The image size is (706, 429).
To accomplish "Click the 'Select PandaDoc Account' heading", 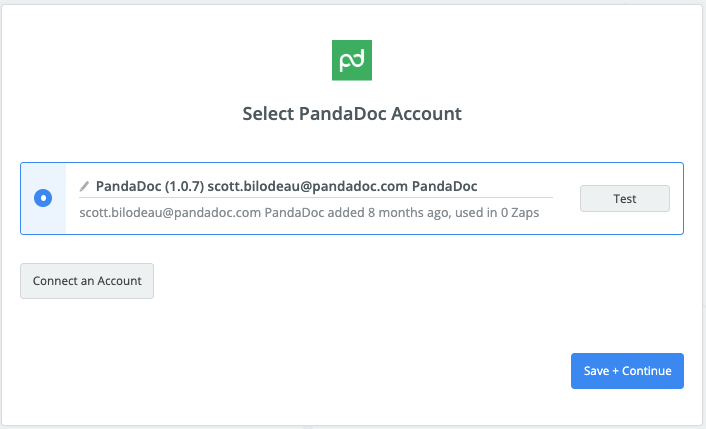I will (x=352, y=114).
